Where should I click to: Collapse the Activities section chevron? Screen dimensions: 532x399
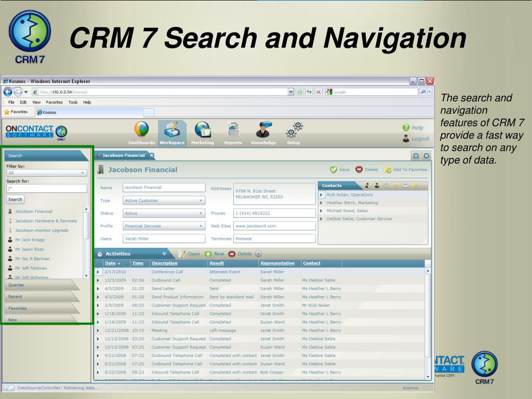[x=164, y=254]
